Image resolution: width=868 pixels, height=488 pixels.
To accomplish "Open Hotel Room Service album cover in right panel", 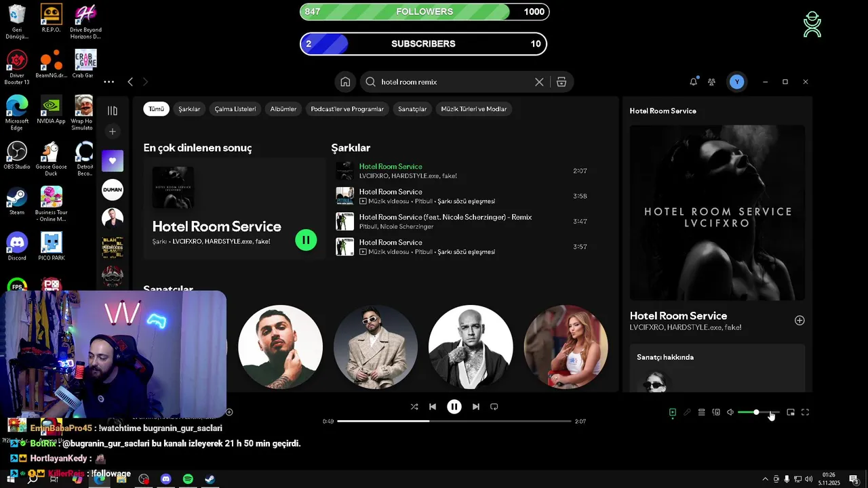I will pyautogui.click(x=717, y=213).
